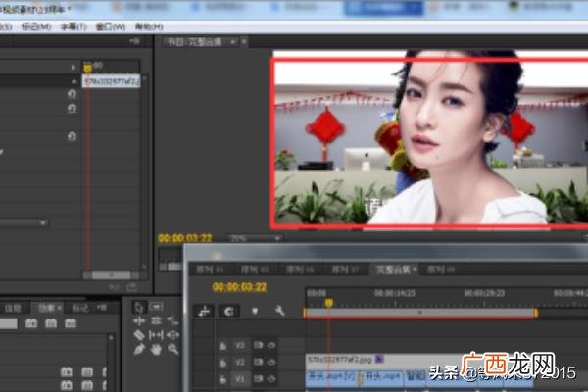Select the Ripple Edit tool

click(x=139, y=320)
